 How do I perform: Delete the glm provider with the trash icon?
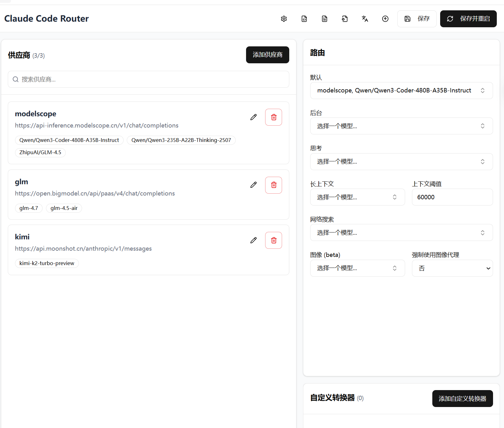point(274,185)
